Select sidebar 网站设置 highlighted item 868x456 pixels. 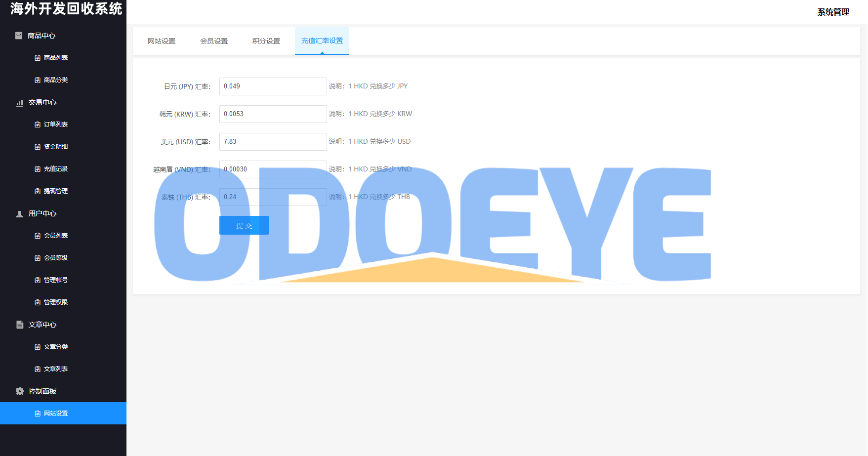point(63,414)
